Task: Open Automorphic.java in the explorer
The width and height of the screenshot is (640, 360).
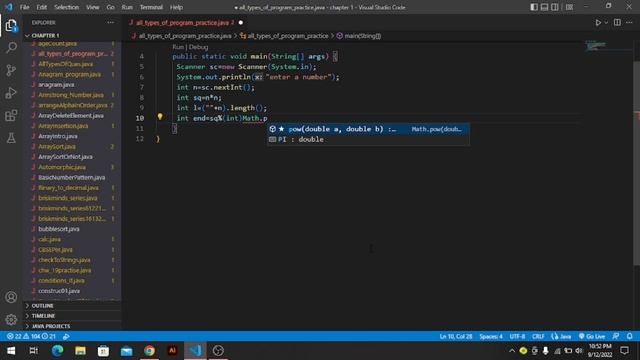Action: point(62,167)
